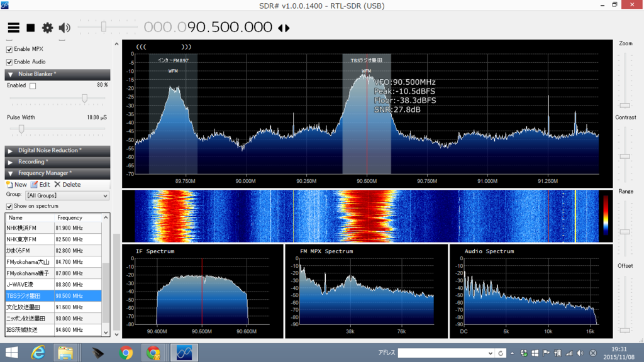
Task: Switch to SDR# in taskbar
Action: pos(184,353)
